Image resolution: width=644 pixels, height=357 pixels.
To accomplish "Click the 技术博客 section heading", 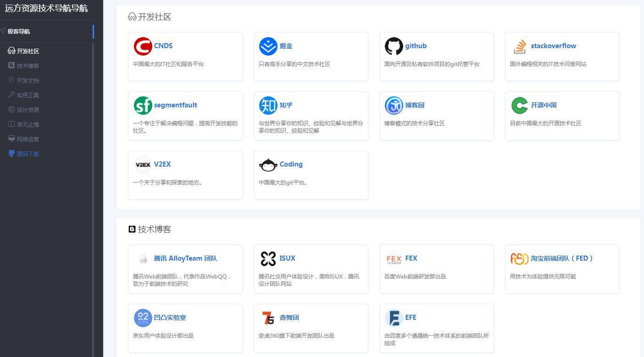I will [155, 229].
